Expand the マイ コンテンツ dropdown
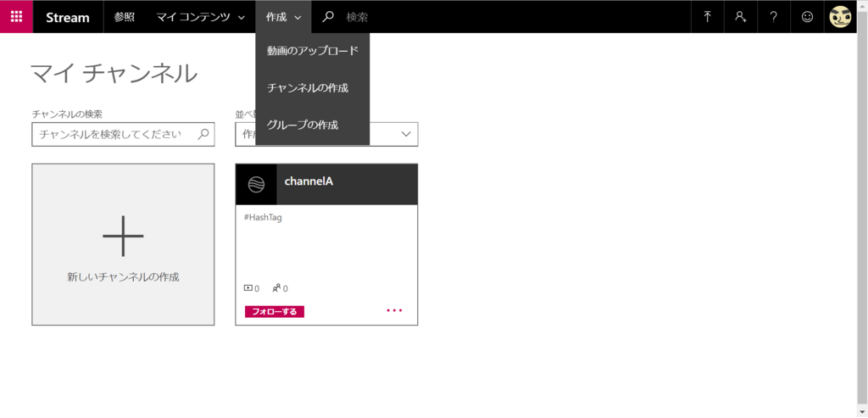868x418 pixels. point(200,17)
